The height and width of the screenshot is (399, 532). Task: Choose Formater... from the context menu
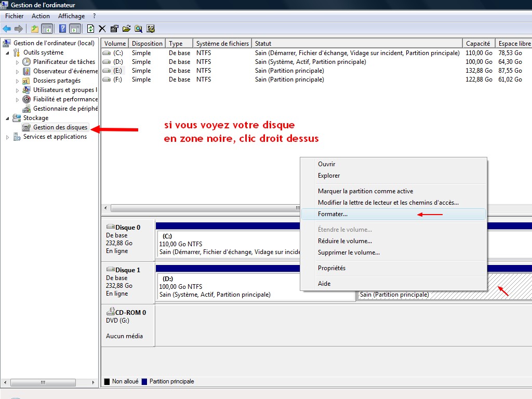click(x=333, y=214)
